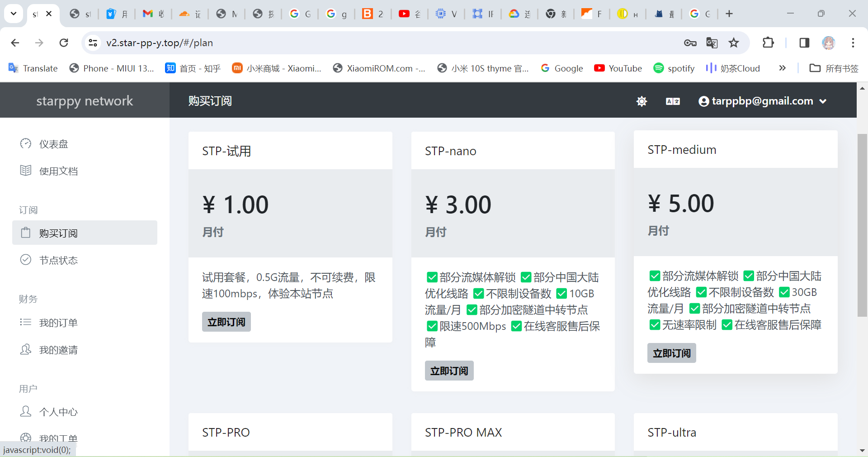Open the 小米商城 - Xiaomi bookmark
Viewport: 868px width, 457px height.
point(277,68)
